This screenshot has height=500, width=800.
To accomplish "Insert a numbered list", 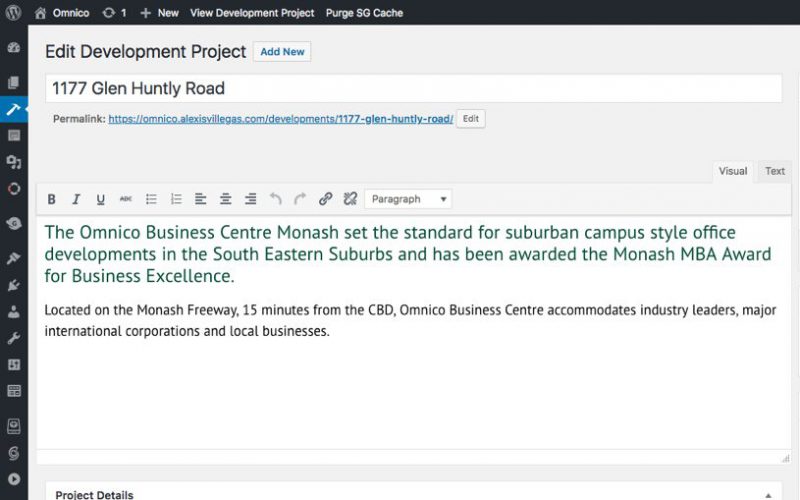I will pyautogui.click(x=176, y=199).
